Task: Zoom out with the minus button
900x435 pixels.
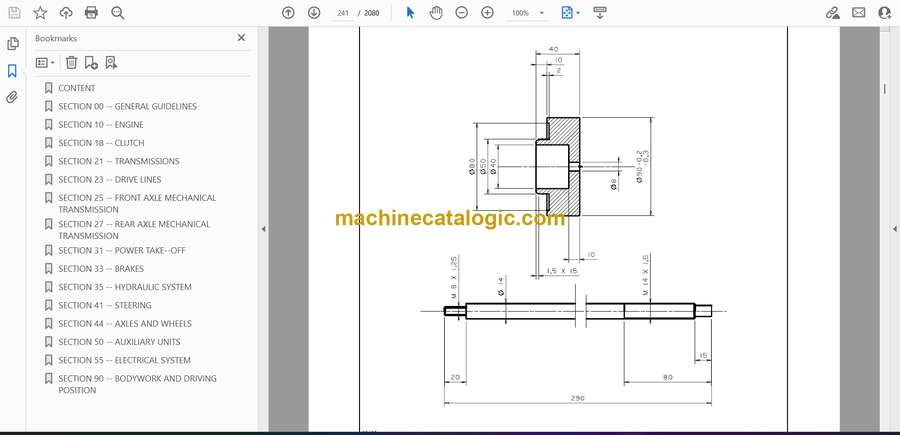Action: (x=461, y=13)
